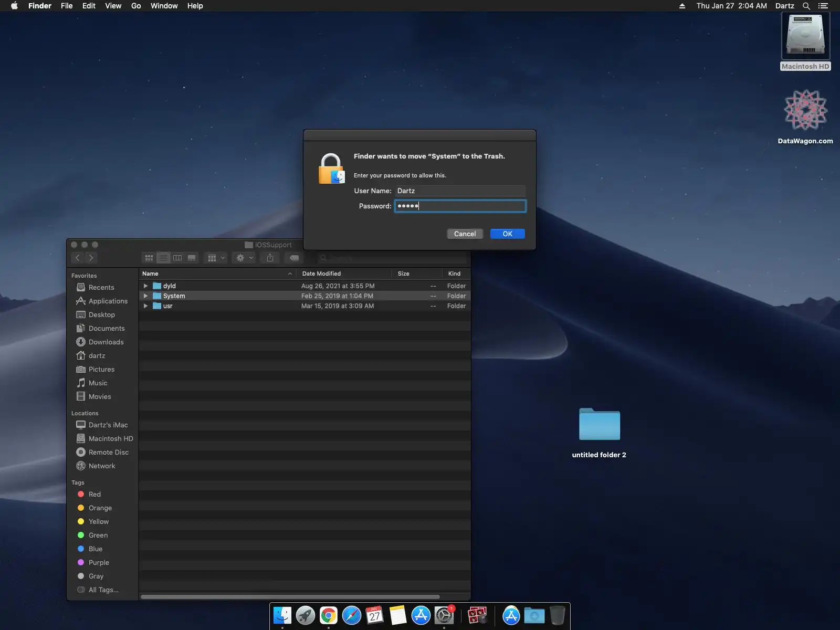This screenshot has height=630, width=840.
Task: Select the Yellow tag in sidebar
Action: coord(93,521)
